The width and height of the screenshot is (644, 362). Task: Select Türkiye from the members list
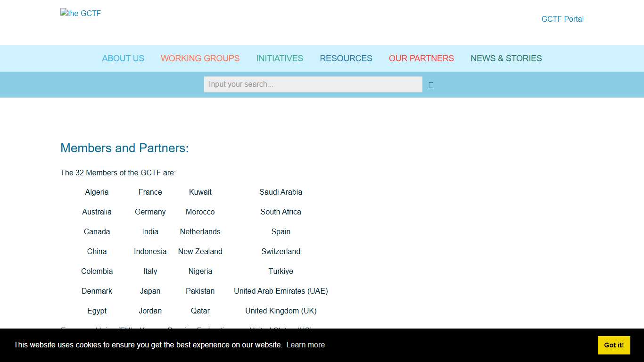tap(281, 271)
